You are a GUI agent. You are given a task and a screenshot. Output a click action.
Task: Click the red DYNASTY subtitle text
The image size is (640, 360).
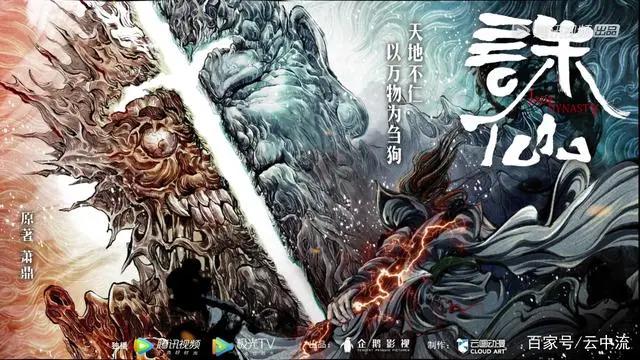click(574, 108)
